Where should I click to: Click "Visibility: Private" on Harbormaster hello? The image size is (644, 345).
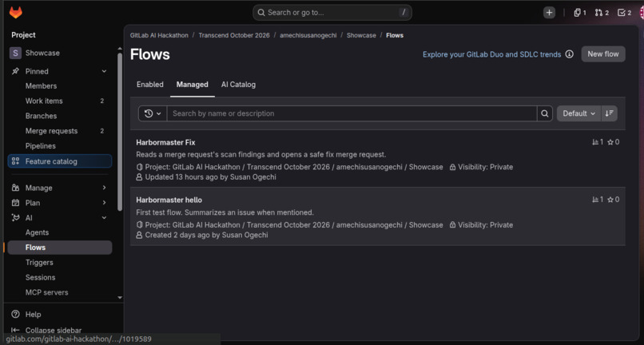coord(486,225)
